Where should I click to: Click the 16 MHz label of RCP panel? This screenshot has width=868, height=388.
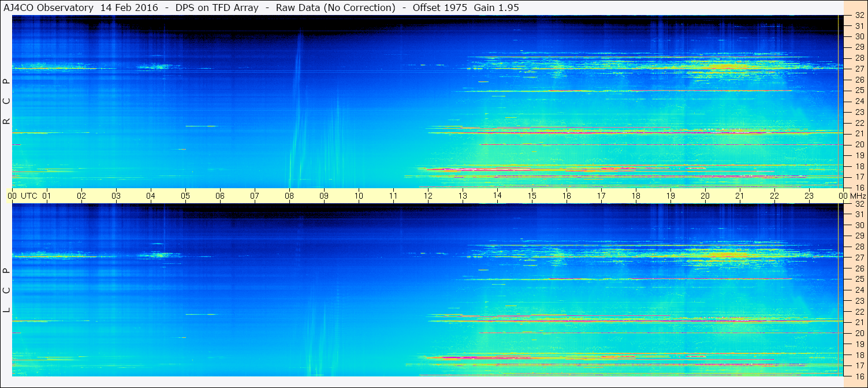tap(859, 188)
